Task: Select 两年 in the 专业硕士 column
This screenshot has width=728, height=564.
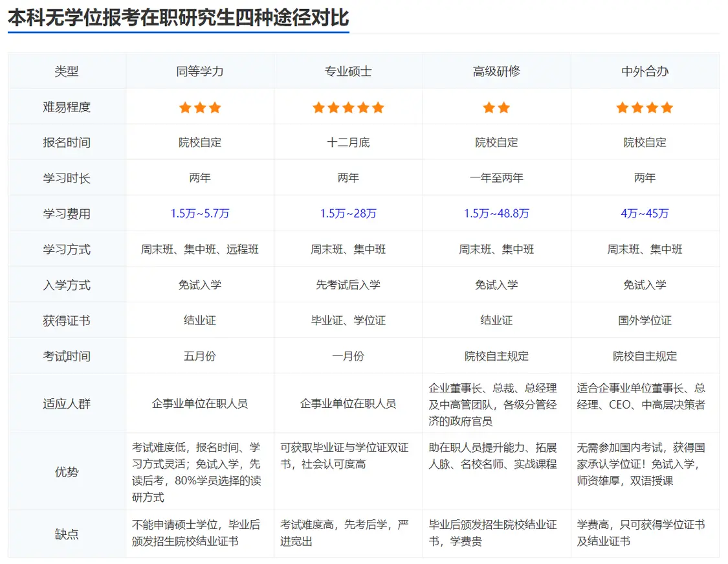Action: (348, 178)
